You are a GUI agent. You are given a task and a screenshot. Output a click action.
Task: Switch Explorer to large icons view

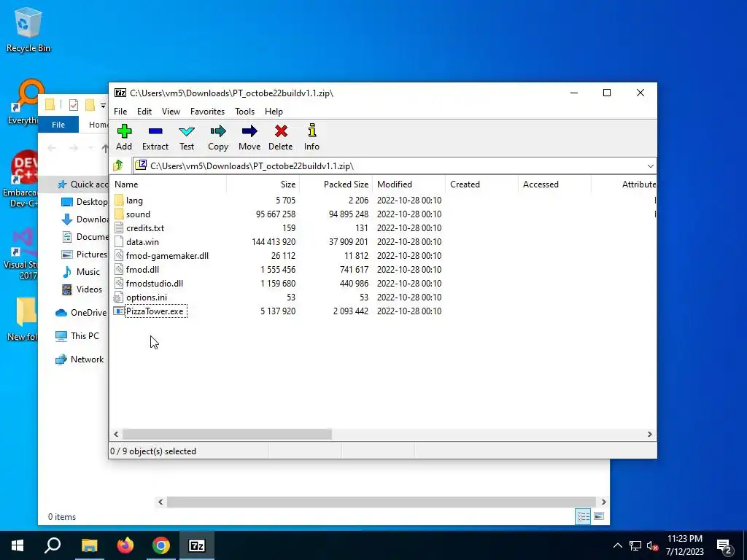point(599,516)
